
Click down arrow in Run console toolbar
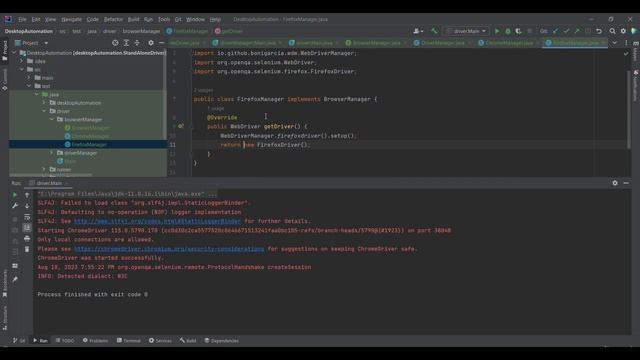point(27,206)
